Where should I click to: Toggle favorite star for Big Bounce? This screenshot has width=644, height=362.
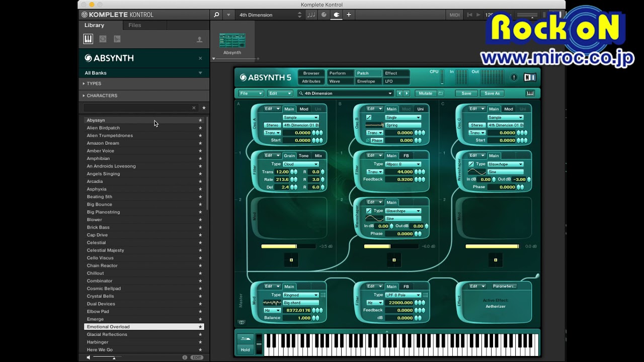[x=200, y=205]
